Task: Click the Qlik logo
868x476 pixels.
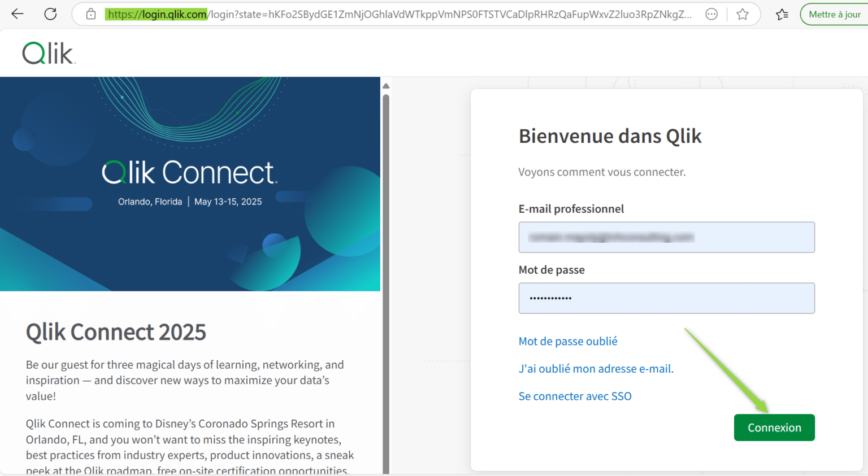Action: pos(47,53)
